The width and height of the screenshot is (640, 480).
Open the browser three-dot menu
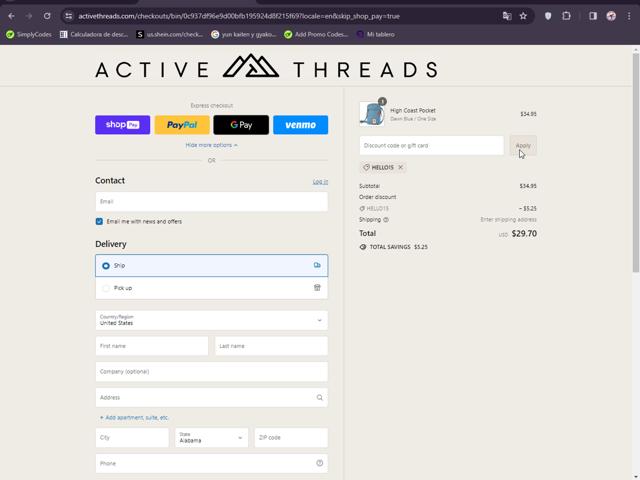[x=629, y=16]
